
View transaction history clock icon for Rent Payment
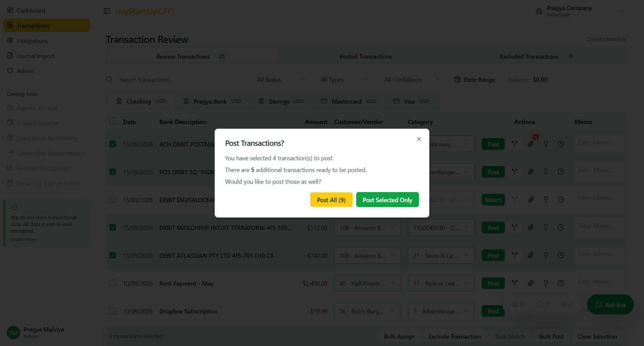pos(560,283)
